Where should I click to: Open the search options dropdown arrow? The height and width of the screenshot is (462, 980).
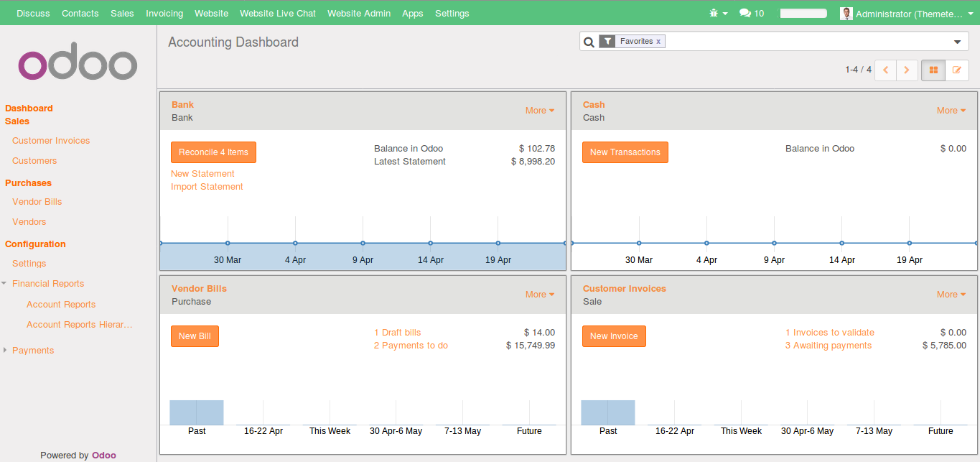coord(956,41)
